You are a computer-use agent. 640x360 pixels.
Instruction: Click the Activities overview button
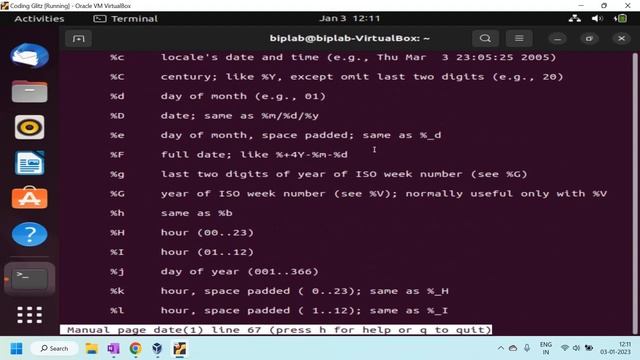[39, 19]
